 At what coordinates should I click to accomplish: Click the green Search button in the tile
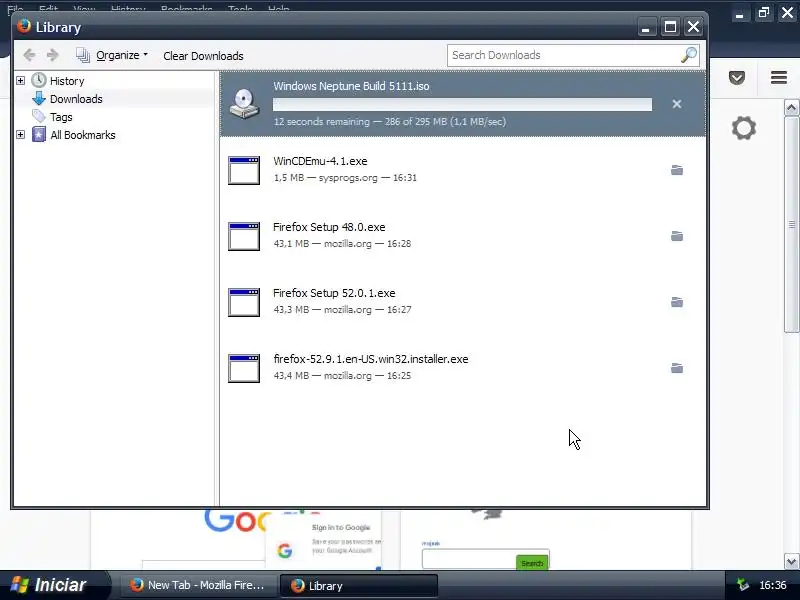tap(532, 563)
